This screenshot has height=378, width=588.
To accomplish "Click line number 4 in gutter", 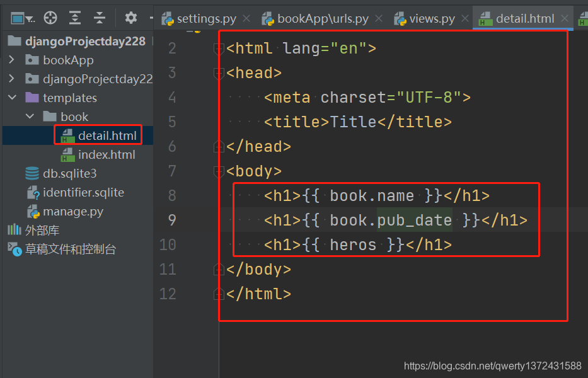I will 172,98.
